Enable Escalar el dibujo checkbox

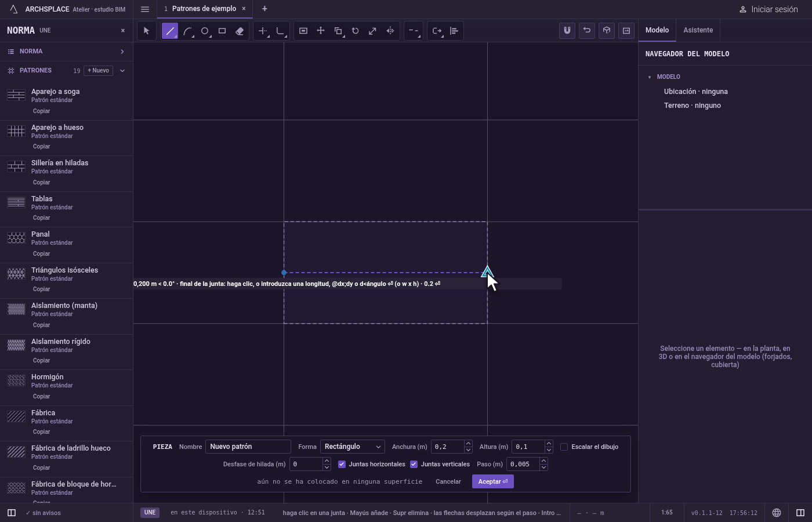point(564,447)
